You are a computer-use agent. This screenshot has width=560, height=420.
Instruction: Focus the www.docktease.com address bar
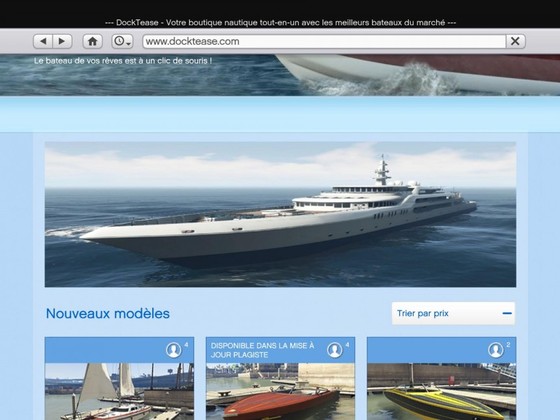point(324,41)
